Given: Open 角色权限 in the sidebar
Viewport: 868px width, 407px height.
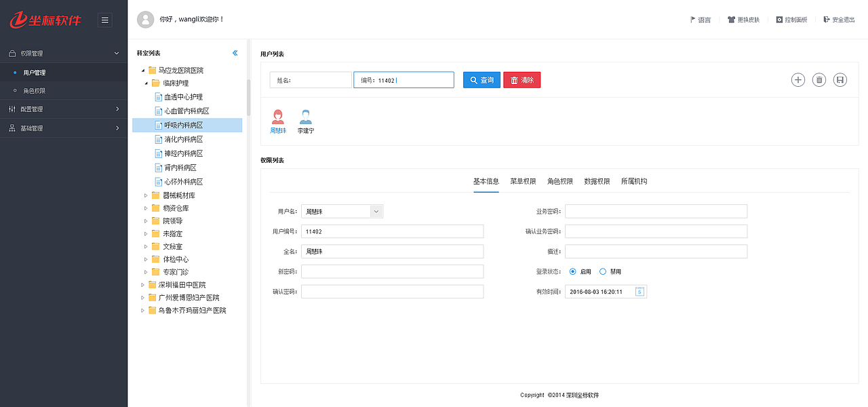Looking at the screenshot, I should [x=64, y=91].
